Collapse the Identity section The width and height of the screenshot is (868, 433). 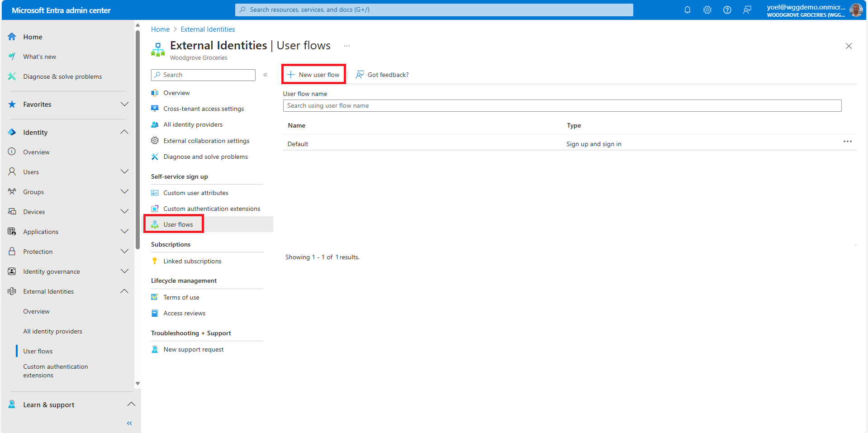[x=124, y=132]
